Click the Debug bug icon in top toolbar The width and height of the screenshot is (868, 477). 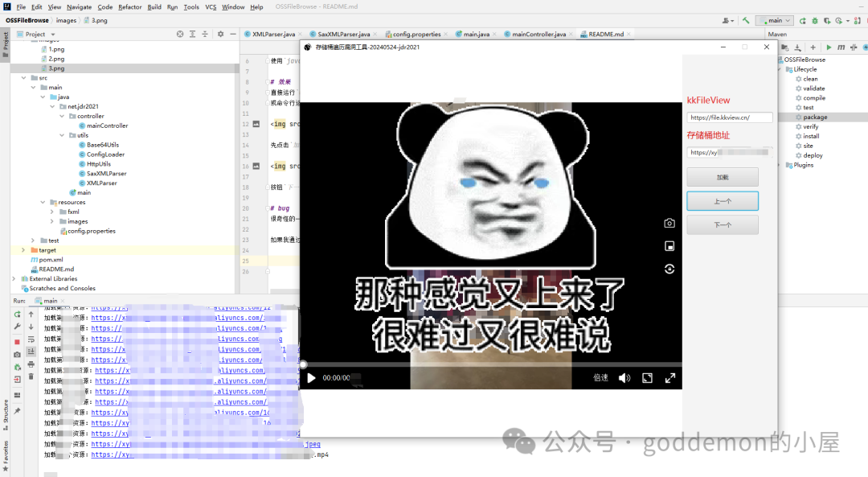point(815,20)
